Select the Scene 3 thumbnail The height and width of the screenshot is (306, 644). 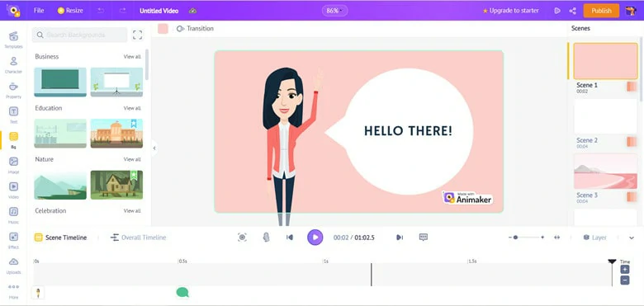605,172
